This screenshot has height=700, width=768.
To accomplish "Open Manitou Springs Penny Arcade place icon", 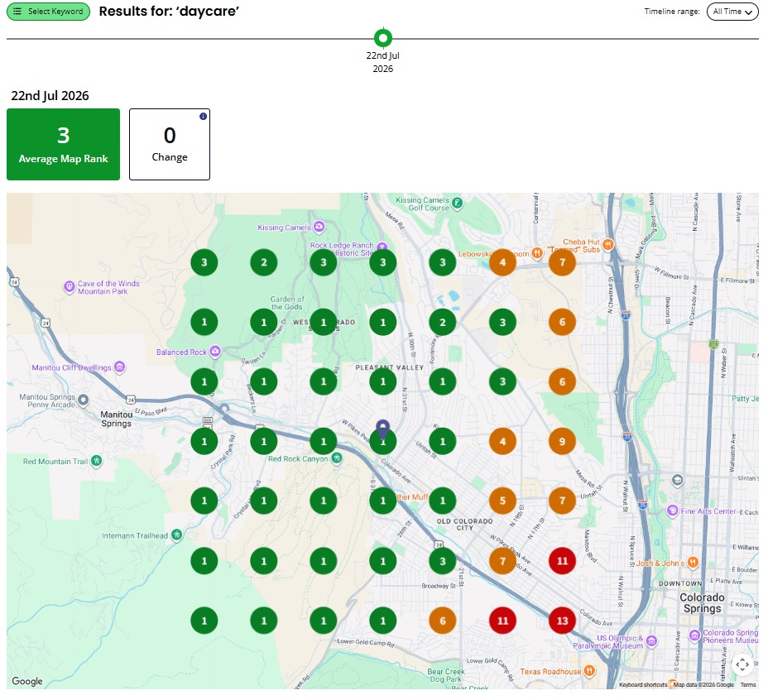I will (x=84, y=400).
